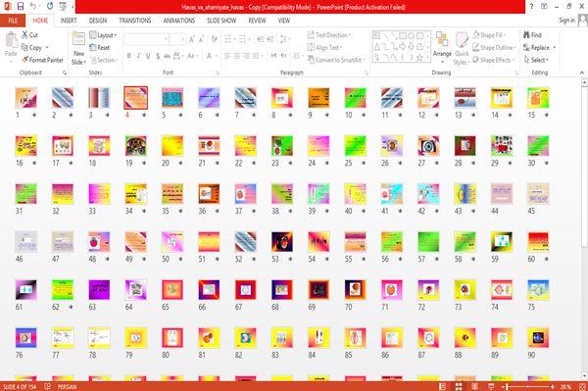Fit slide to current window icon

[x=583, y=386]
